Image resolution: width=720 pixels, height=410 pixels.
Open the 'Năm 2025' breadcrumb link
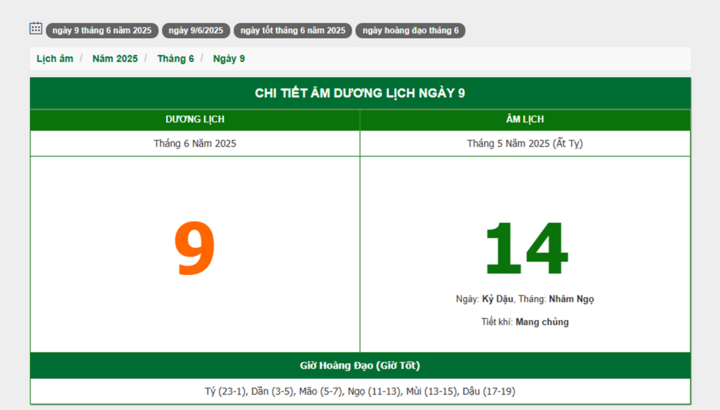click(x=115, y=59)
